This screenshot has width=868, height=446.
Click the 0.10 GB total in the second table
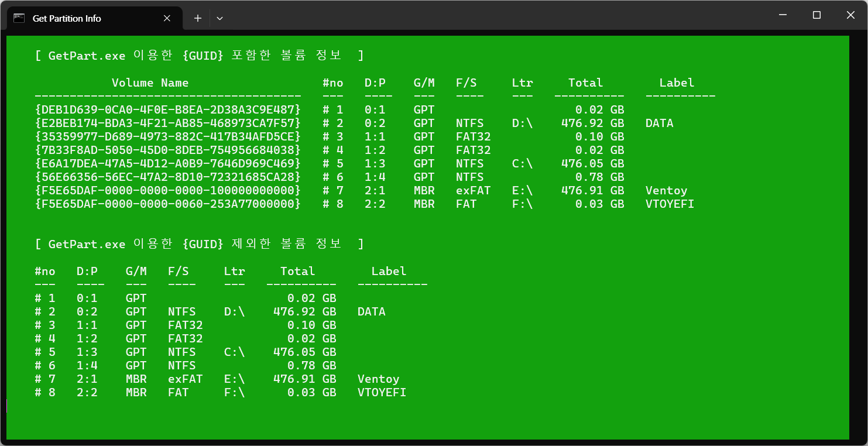tap(312, 325)
